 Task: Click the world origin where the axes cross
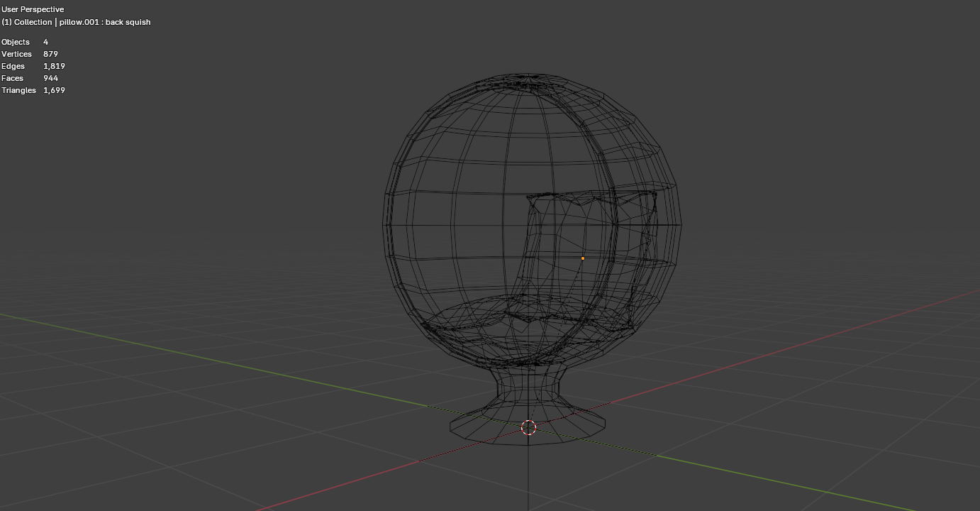(x=528, y=427)
